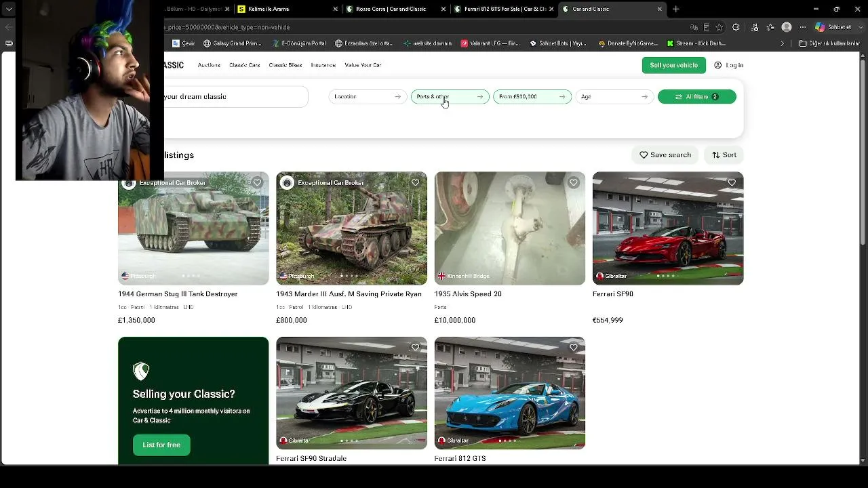
Task: Click the Save search button
Action: 665,155
